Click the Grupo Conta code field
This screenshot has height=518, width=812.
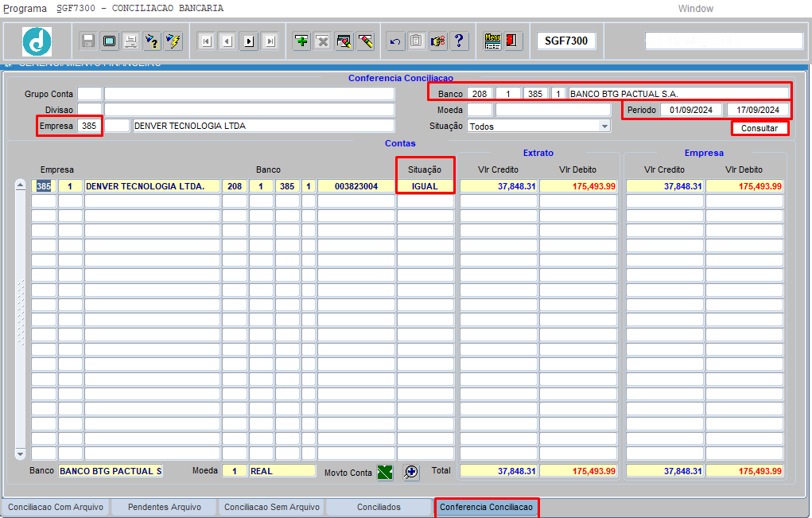tap(90, 94)
